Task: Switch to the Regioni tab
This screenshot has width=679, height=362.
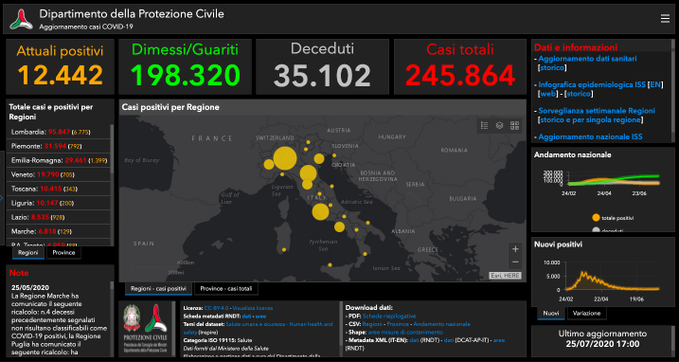Action: point(28,252)
